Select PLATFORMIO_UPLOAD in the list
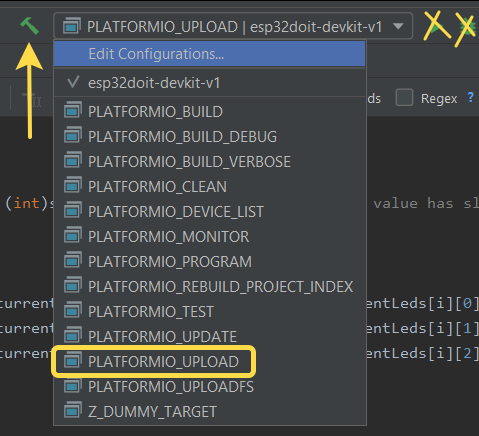Image resolution: width=479 pixels, height=436 pixels. (x=209, y=361)
